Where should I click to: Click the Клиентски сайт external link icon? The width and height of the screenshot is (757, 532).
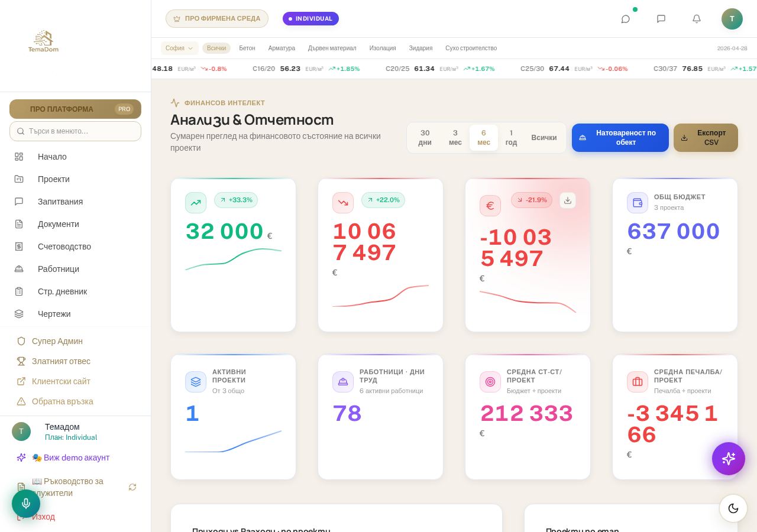21,381
